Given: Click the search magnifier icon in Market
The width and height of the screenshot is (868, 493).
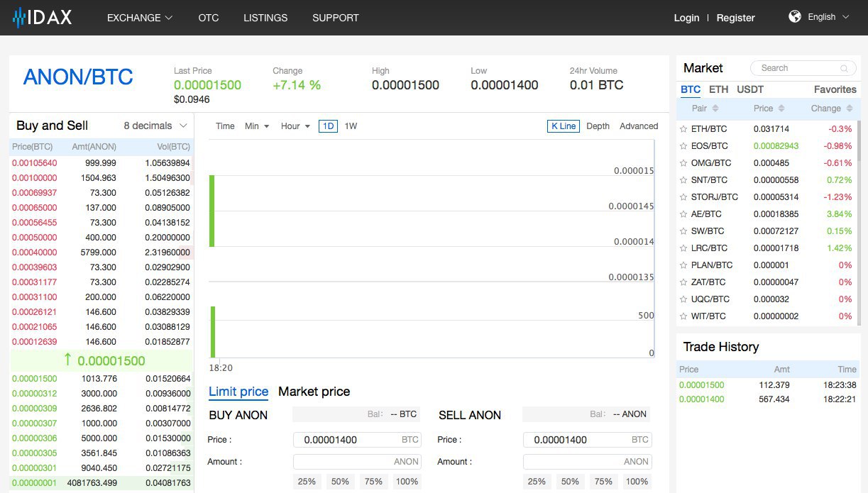Looking at the screenshot, I should (x=844, y=68).
